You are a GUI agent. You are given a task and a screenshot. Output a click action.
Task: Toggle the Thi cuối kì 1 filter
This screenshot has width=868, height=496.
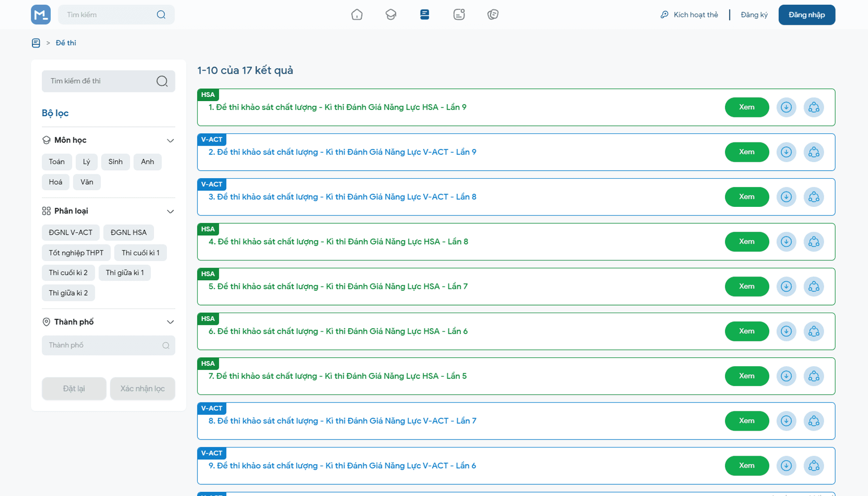141,253
